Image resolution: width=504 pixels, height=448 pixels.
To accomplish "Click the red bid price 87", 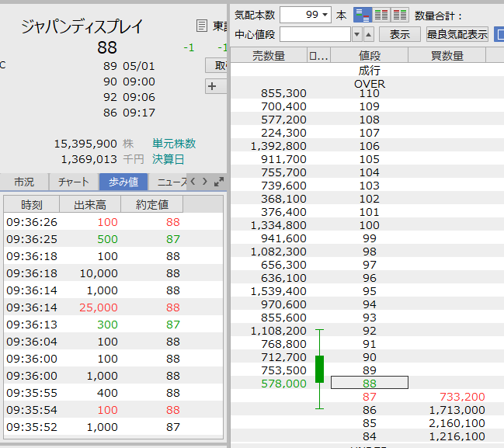I will coord(370,397).
